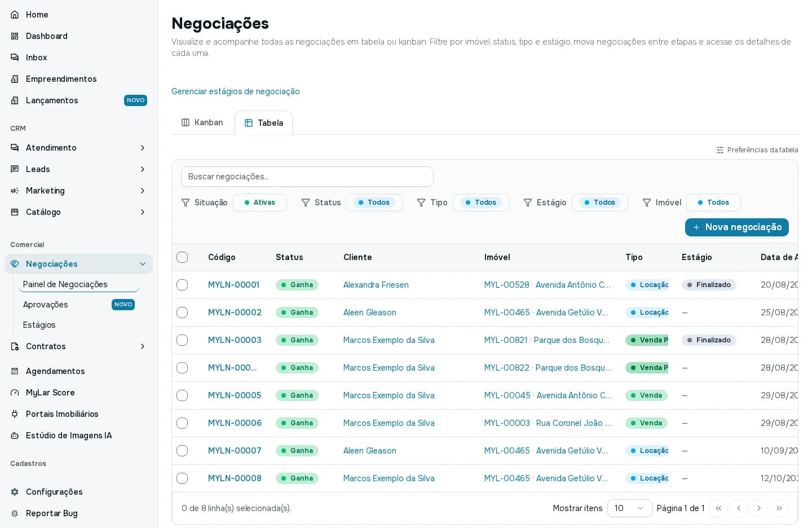The width and height of the screenshot is (812, 528).
Task: Open Gerenciar estágios de negociação link
Action: click(x=236, y=91)
